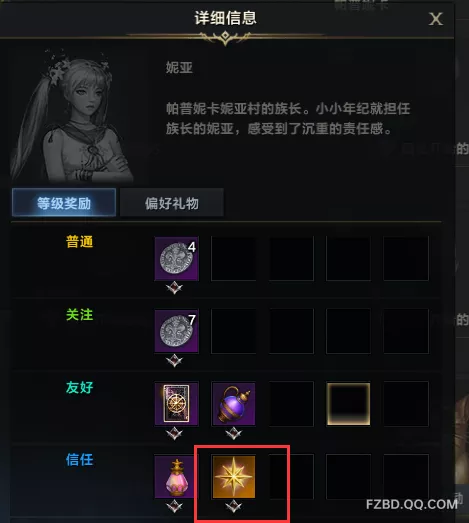Click silver coin reward in 关注 row

click(176, 331)
